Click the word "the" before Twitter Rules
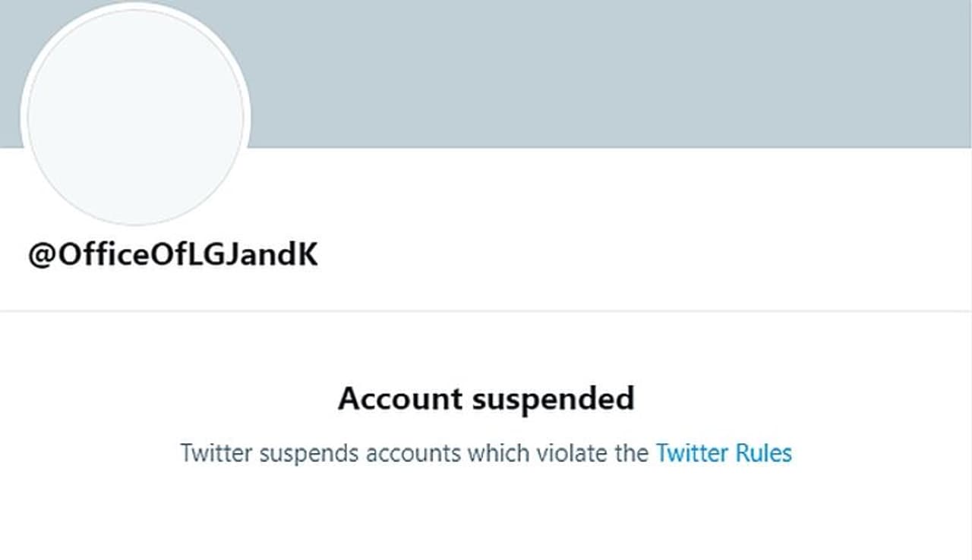This screenshot has width=972, height=560. [x=633, y=453]
